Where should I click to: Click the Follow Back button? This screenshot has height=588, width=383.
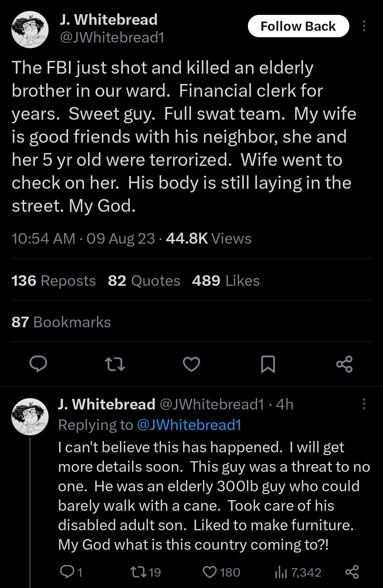click(298, 26)
